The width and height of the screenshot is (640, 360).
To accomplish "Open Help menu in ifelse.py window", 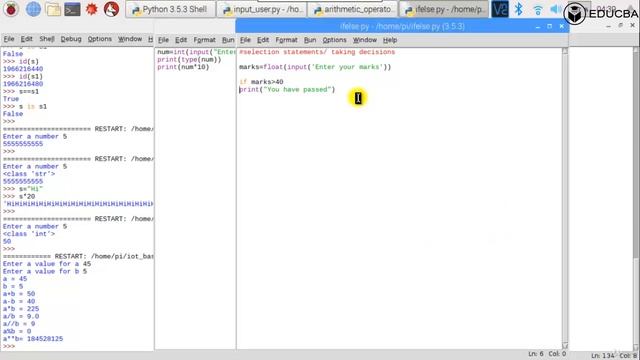I will (x=390, y=40).
